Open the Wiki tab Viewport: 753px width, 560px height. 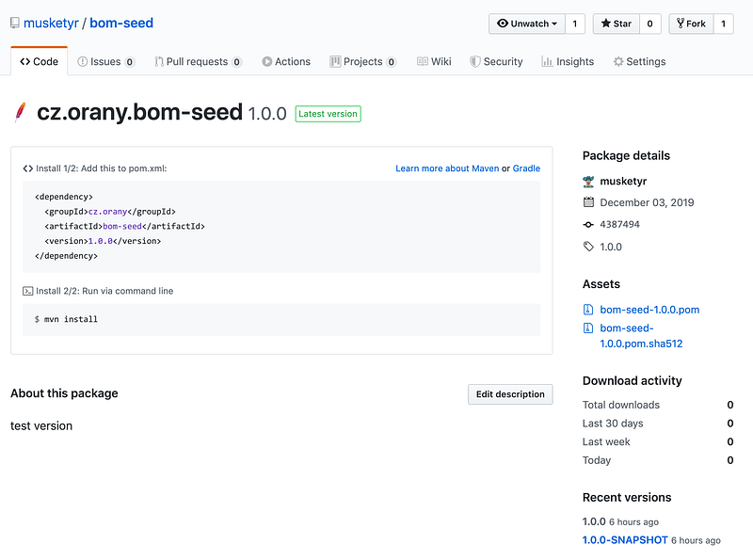[434, 61]
